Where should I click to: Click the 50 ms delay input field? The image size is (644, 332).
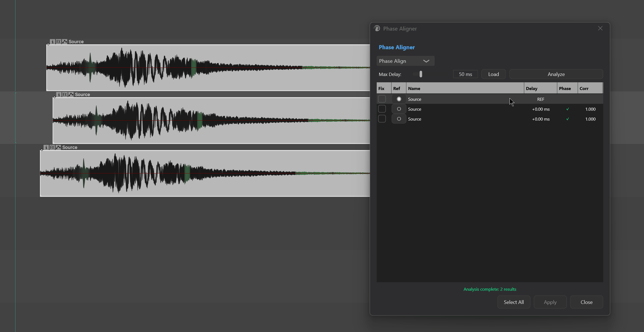(x=465, y=74)
